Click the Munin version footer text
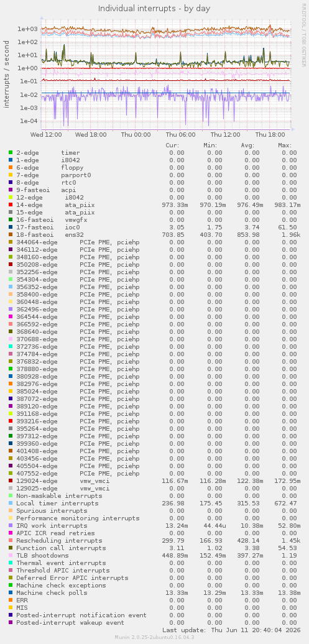Viewport: 309px width, 644px height. pyautogui.click(x=154, y=637)
